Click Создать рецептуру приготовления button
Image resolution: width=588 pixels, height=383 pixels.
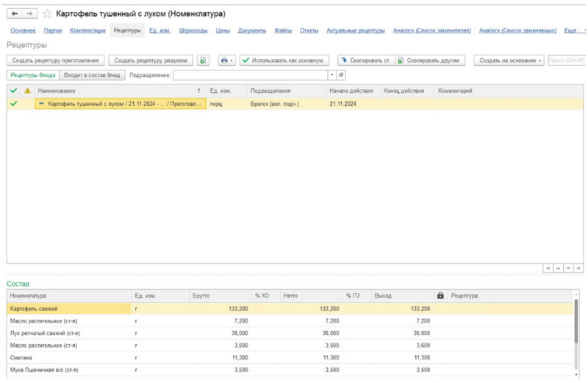coord(55,60)
